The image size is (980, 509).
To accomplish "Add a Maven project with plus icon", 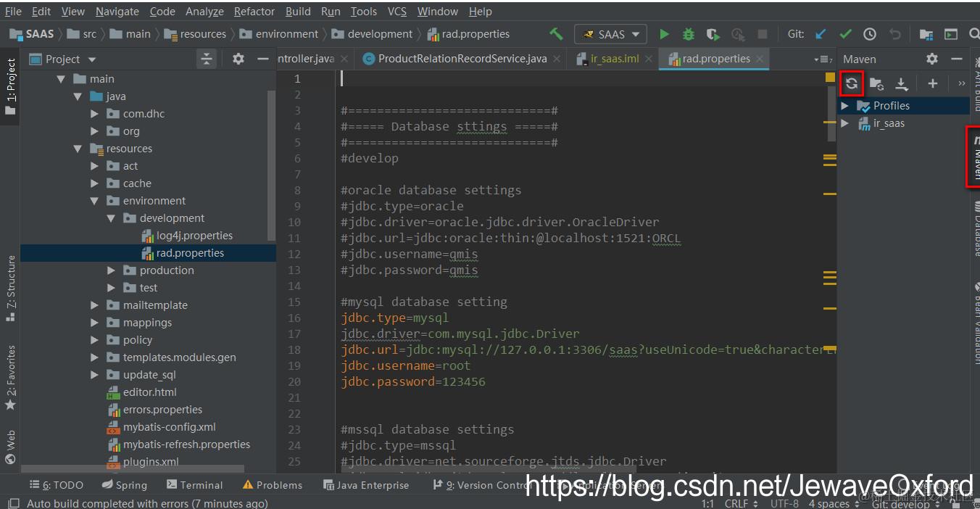I will pyautogui.click(x=932, y=83).
